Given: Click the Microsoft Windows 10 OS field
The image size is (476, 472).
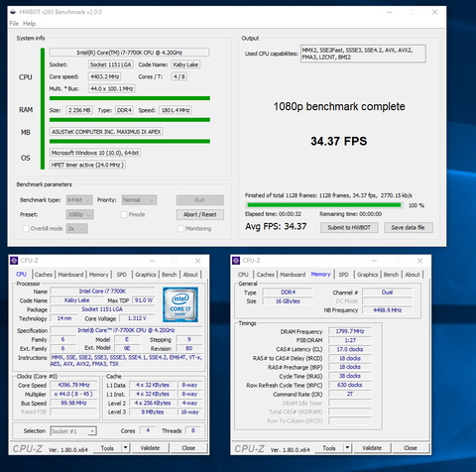Looking at the screenshot, I should click(x=95, y=153).
